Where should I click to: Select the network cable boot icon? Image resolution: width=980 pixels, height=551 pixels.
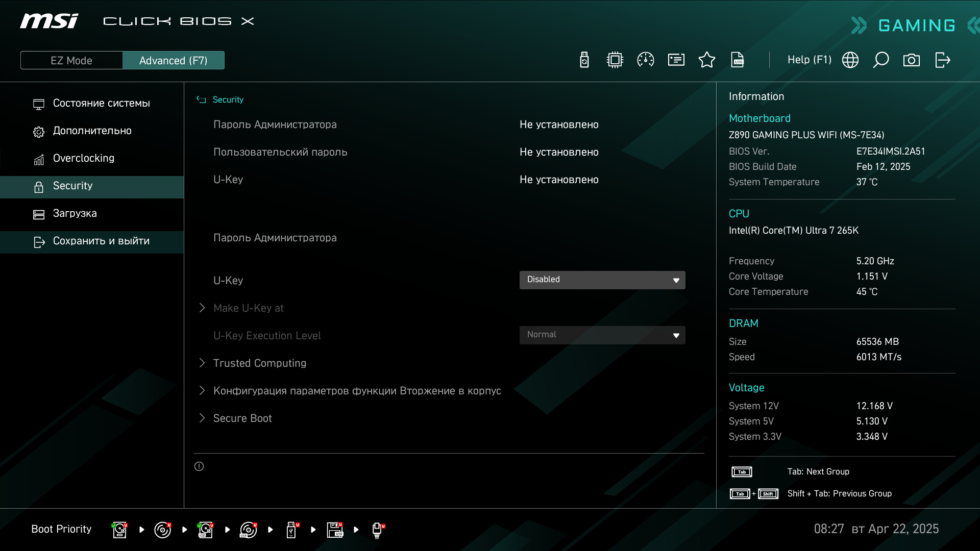click(378, 530)
